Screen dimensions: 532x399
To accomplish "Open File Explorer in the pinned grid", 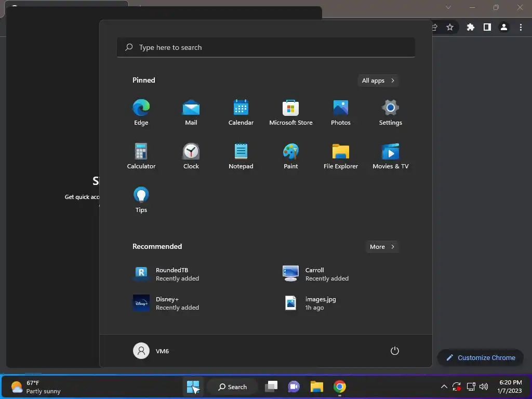I will click(341, 156).
